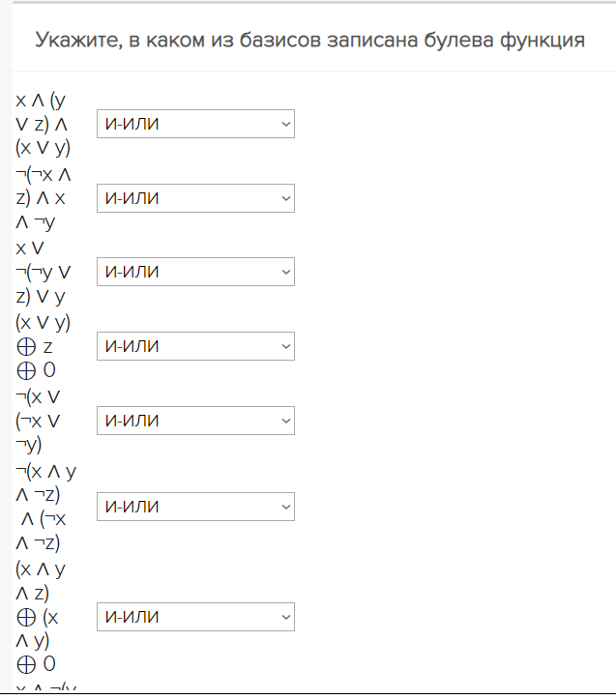Image resolution: width=616 pixels, height=700 pixels.
Task: Open the dropdown beside ¬(¬x ∧ z) ∧ x ∧ ¬y
Action: [x=195, y=198]
